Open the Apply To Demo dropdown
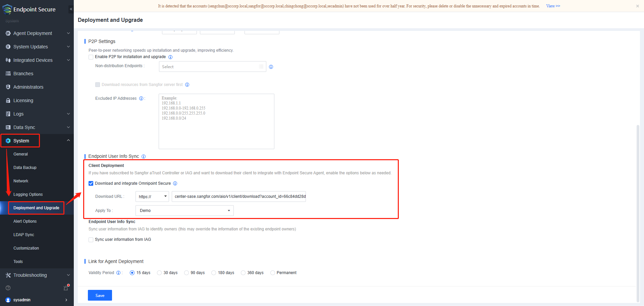Viewport: 644px width, 306px height. tap(184, 211)
